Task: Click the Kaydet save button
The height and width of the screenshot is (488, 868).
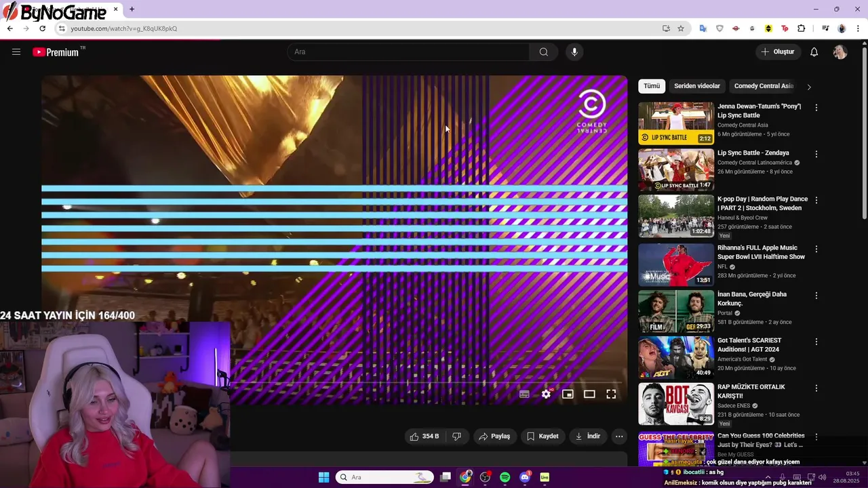Action: point(542,436)
